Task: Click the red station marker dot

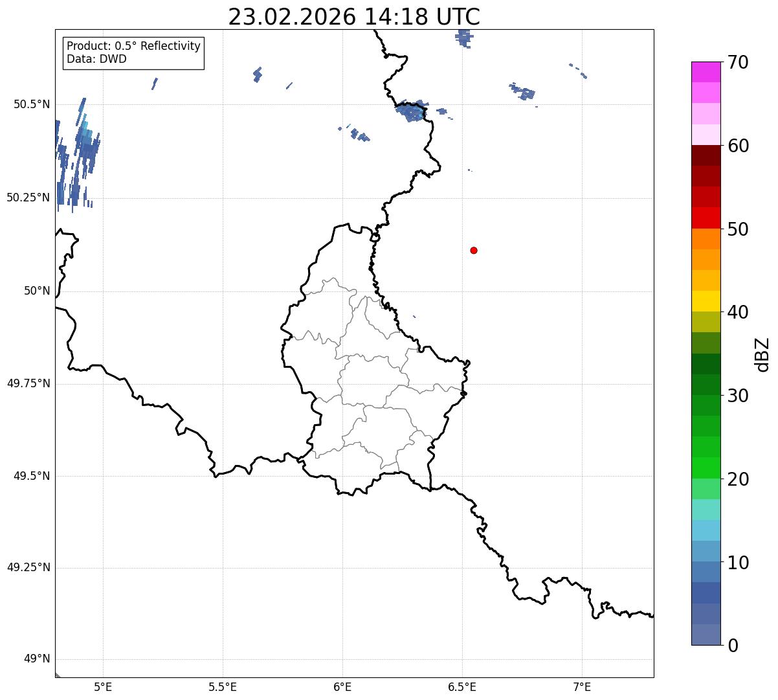Action: pos(474,250)
